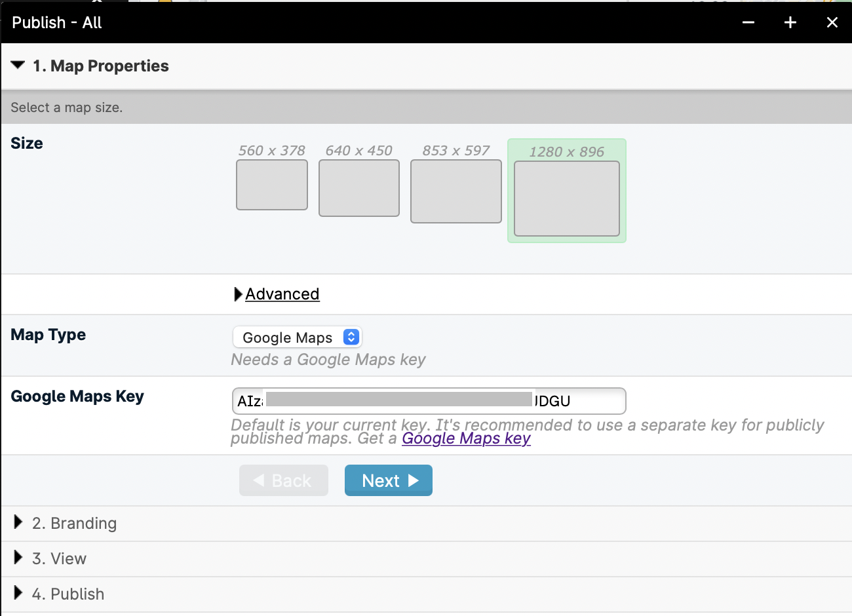
Task: Click the 'Google Maps Key' label
Action: coord(77,396)
